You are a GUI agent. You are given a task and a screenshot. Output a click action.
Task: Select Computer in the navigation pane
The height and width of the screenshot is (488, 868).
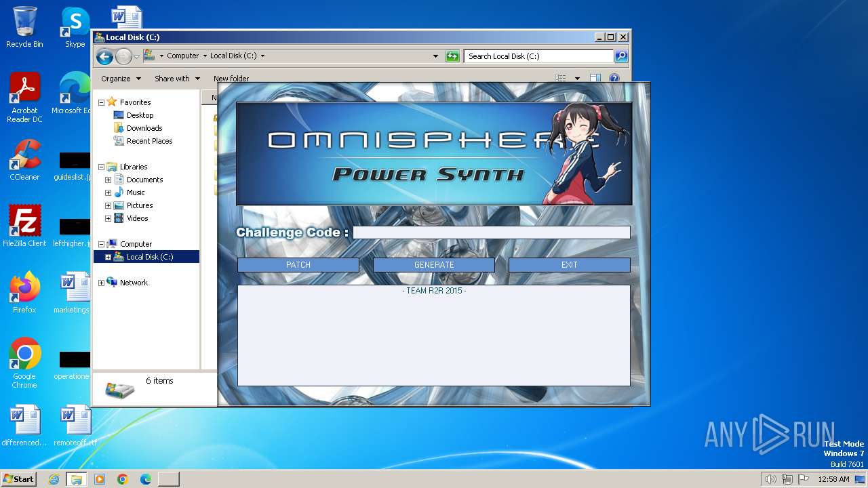click(136, 244)
